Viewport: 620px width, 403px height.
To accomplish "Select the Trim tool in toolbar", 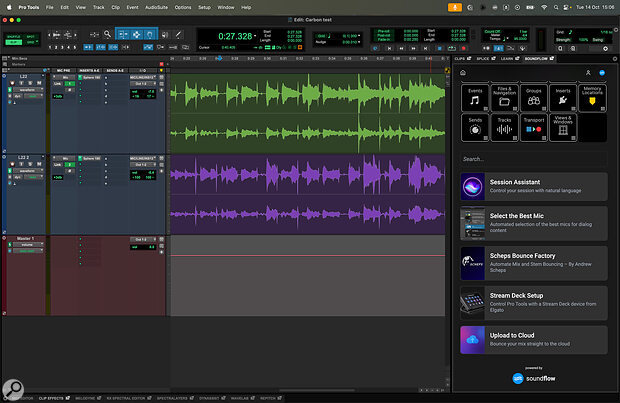I will [x=123, y=35].
